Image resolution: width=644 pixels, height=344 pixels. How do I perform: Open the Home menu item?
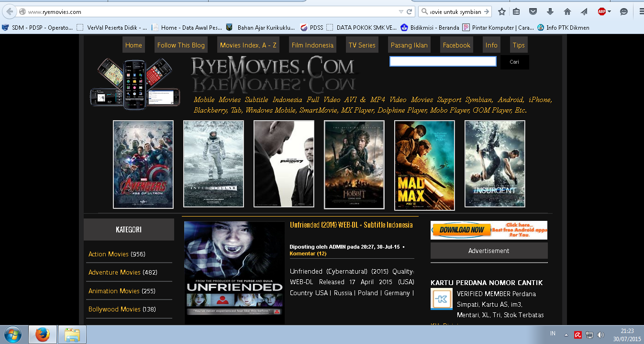pyautogui.click(x=133, y=45)
